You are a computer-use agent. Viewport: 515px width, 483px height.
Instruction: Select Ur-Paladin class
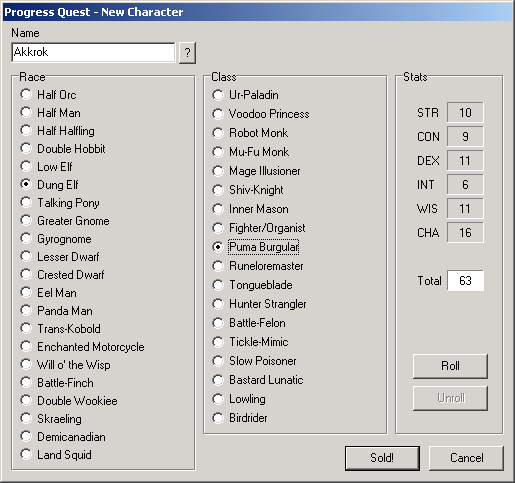[245, 95]
